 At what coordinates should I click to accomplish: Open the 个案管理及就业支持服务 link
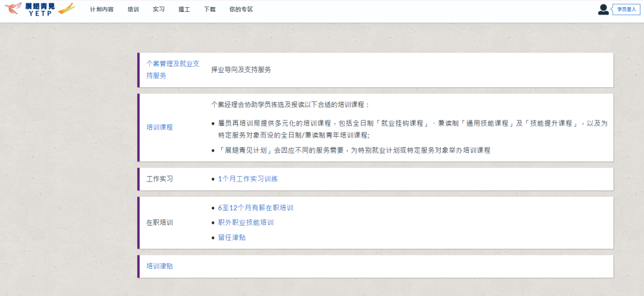click(172, 69)
